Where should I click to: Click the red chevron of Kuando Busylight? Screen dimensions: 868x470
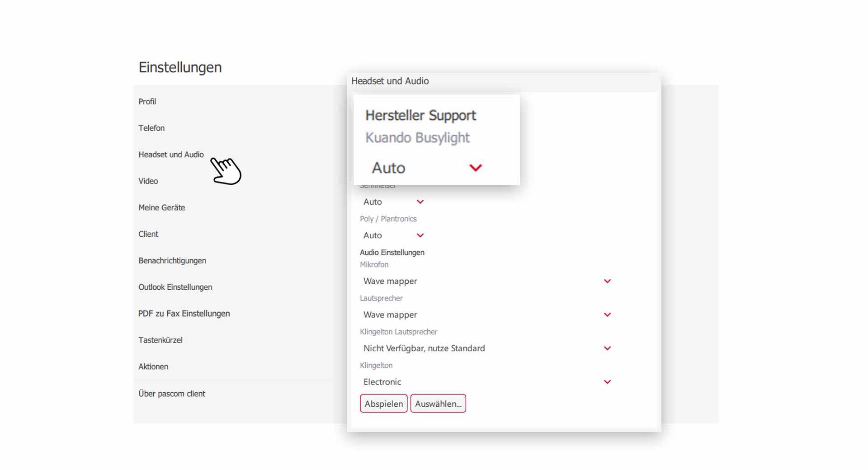pyautogui.click(x=476, y=168)
